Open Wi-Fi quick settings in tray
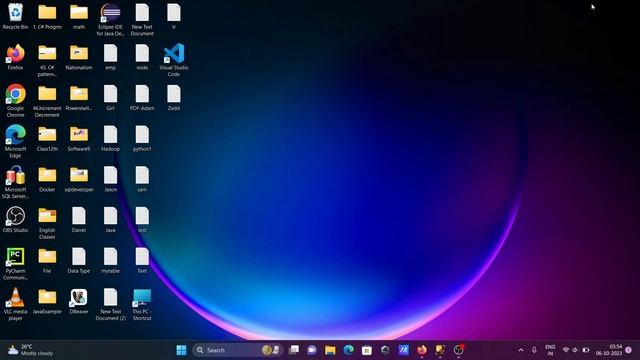 (566, 350)
